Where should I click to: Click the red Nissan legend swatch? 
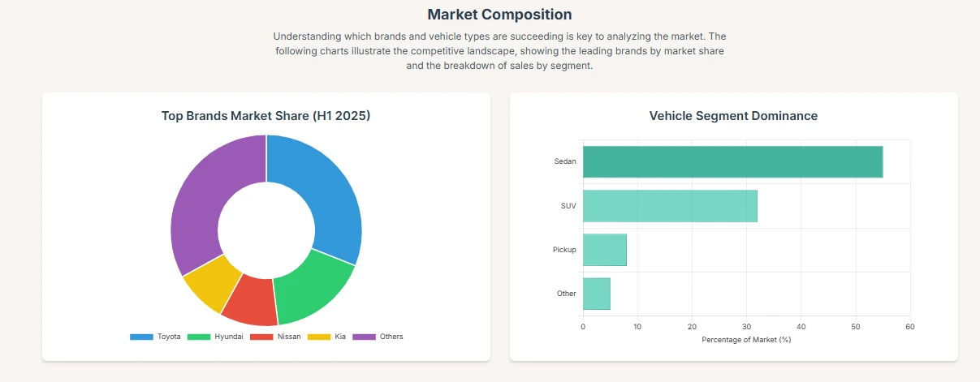coord(261,337)
